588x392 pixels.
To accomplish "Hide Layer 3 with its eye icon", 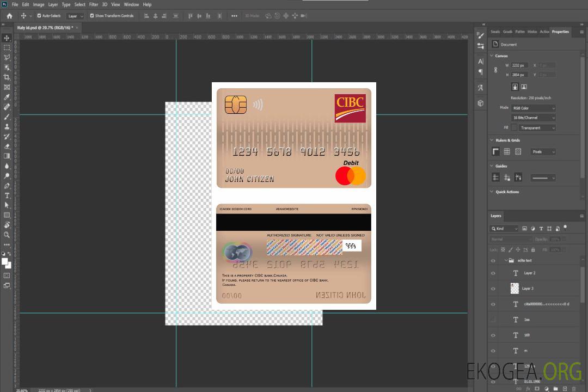I will point(493,289).
